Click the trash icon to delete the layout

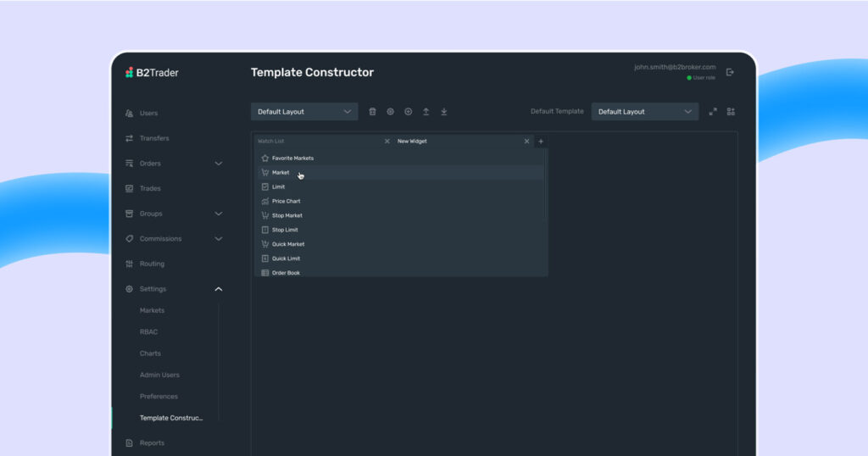click(x=372, y=112)
